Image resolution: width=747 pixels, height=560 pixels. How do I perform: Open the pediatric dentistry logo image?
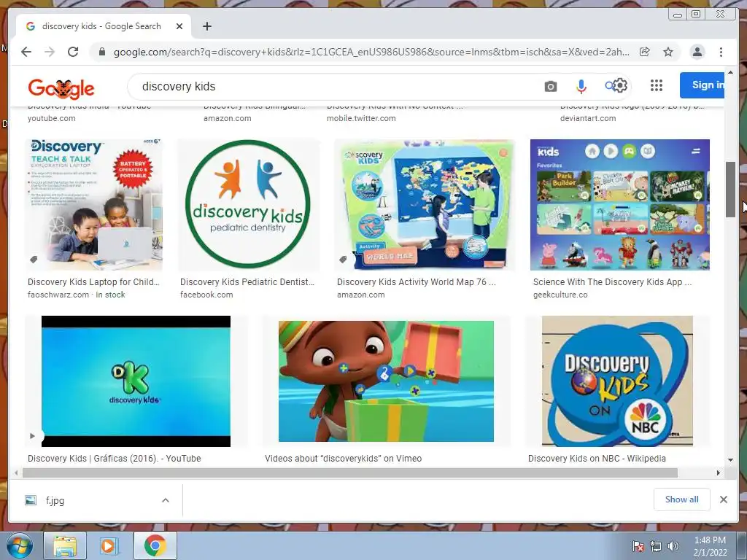(248, 205)
